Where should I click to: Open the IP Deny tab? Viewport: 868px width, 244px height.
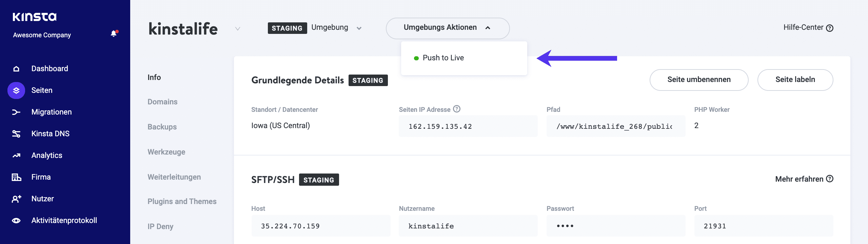[x=160, y=226]
